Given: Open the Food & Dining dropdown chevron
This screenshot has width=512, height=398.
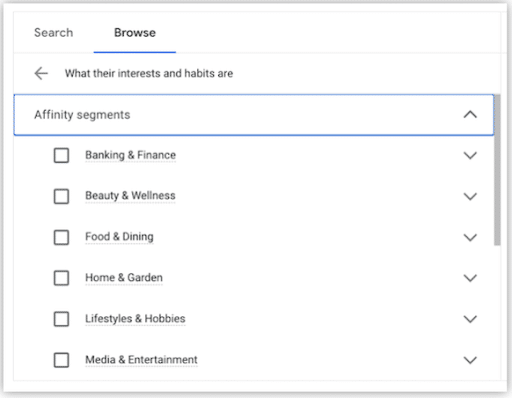Looking at the screenshot, I should (470, 237).
